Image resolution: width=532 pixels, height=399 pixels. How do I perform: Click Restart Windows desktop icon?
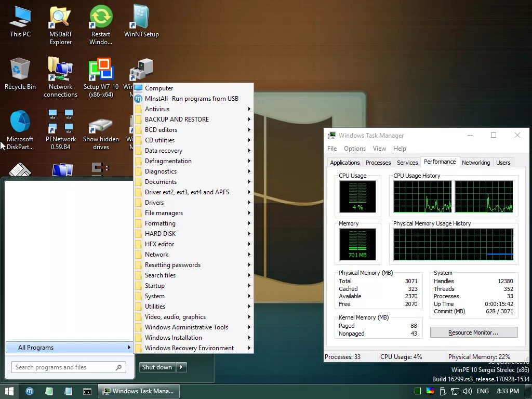(x=101, y=25)
